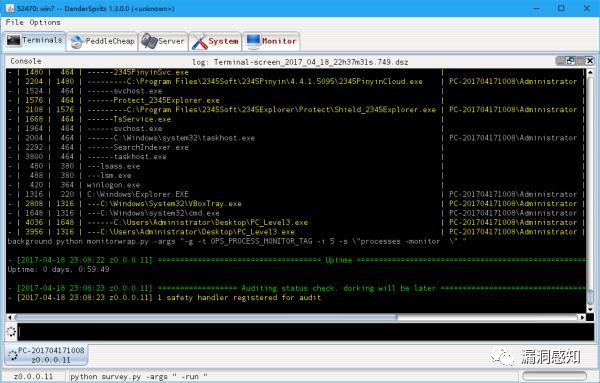Click the 'background python monitorwrap.py' line
This screenshot has width=600, height=383.
pos(237,241)
